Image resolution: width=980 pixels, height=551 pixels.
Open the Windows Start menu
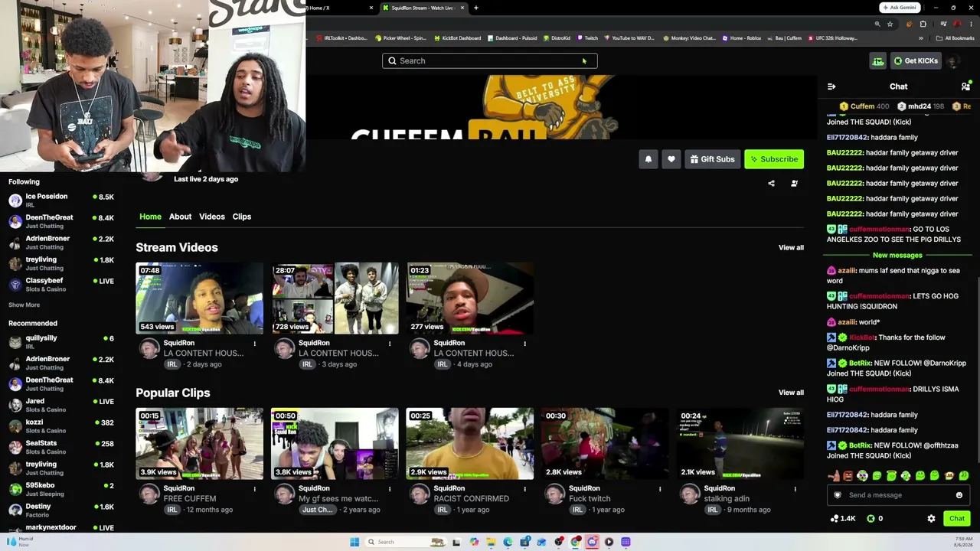354,542
